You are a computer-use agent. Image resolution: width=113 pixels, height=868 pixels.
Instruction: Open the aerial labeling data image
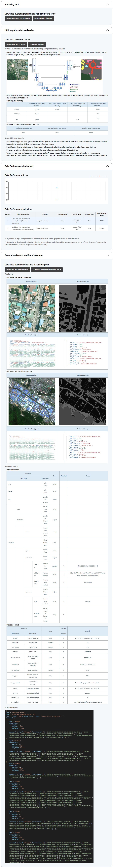click(82, 308)
